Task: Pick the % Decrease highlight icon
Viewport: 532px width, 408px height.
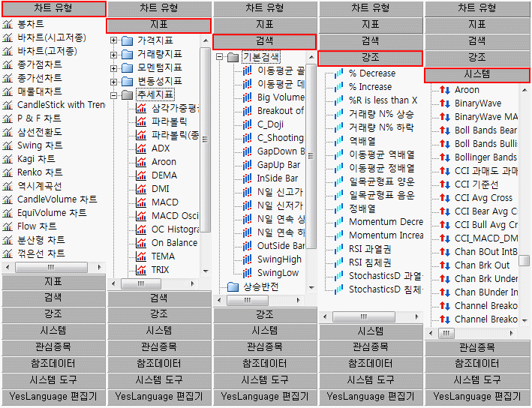Action: (338, 73)
